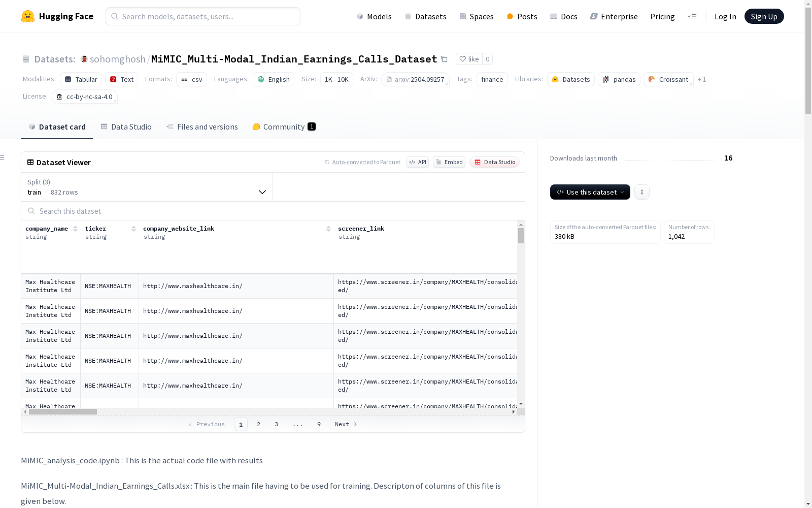The width and height of the screenshot is (812, 508).
Task: Show the +1 more libraries
Action: point(702,79)
